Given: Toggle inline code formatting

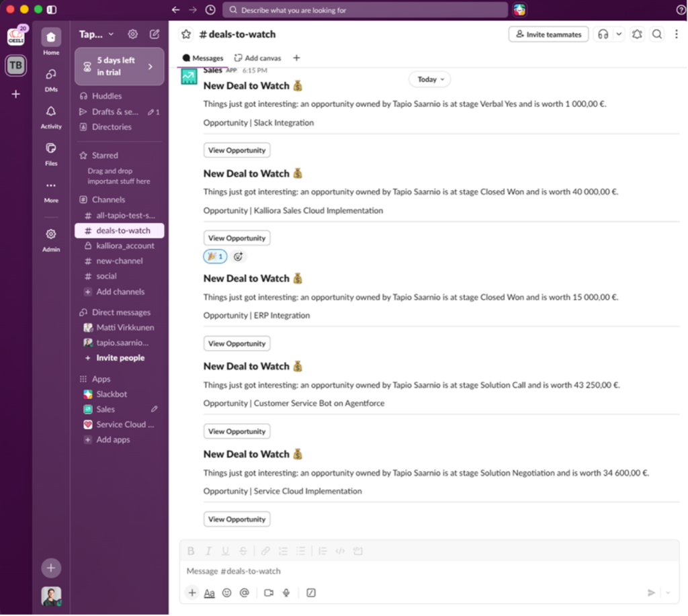Looking at the screenshot, I should [x=340, y=551].
